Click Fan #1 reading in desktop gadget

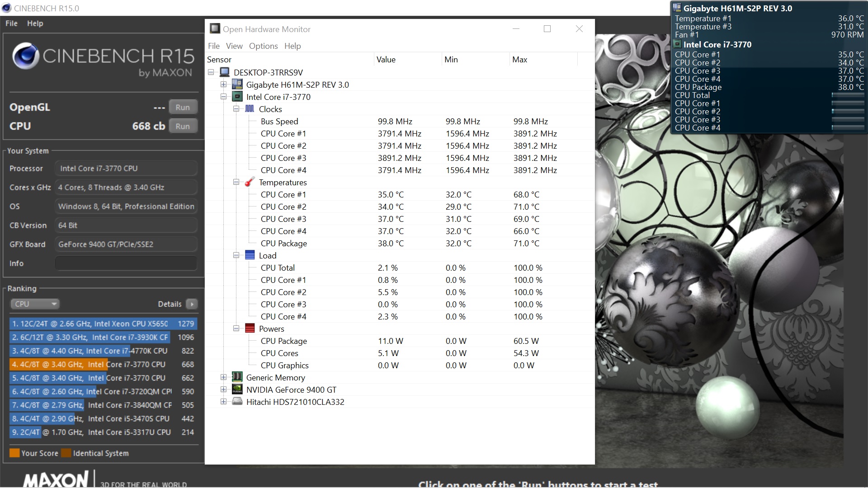pos(847,35)
